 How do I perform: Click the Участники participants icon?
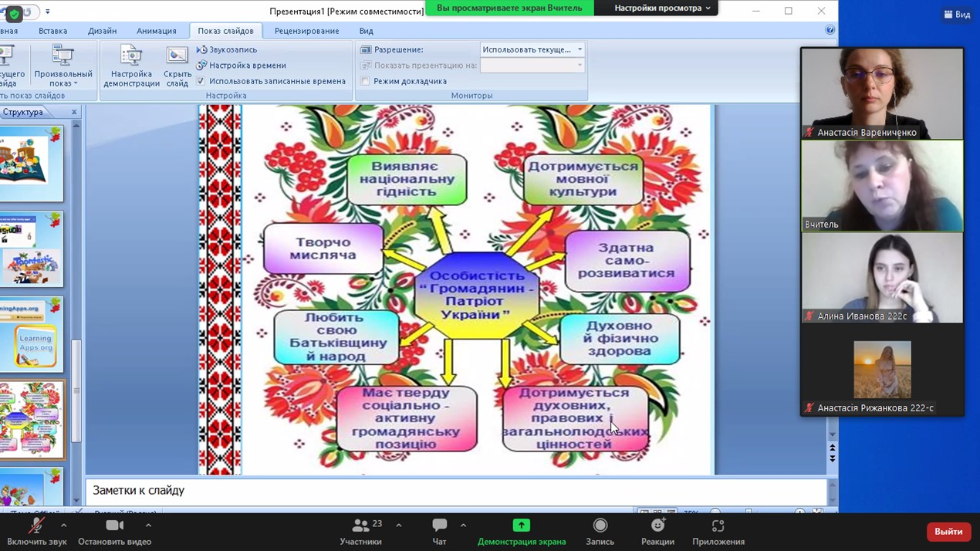[360, 526]
